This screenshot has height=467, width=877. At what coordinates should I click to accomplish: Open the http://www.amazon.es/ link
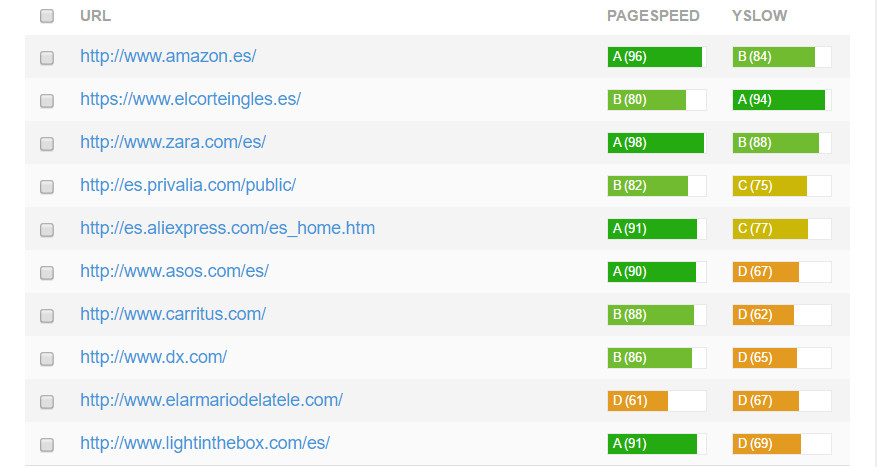point(168,56)
